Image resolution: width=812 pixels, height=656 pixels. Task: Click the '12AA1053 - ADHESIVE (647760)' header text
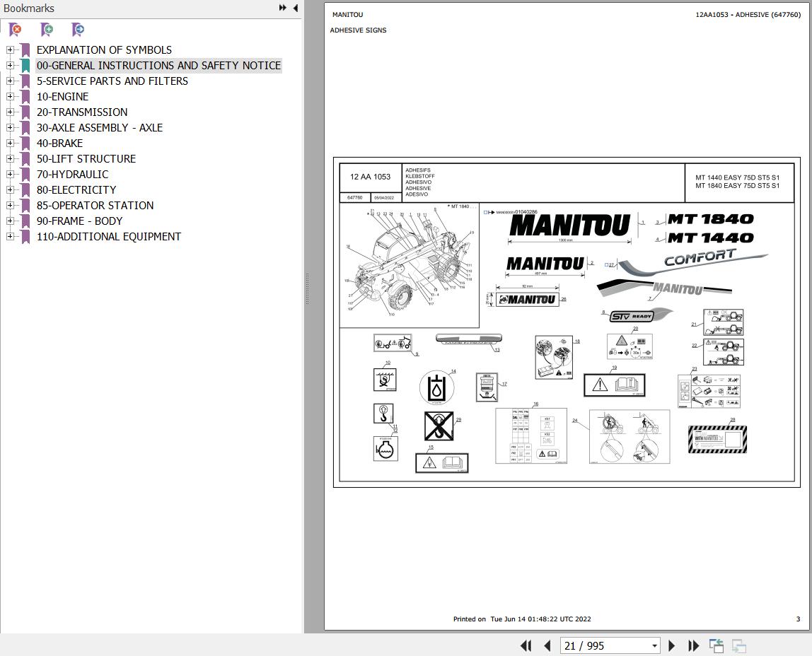748,14
